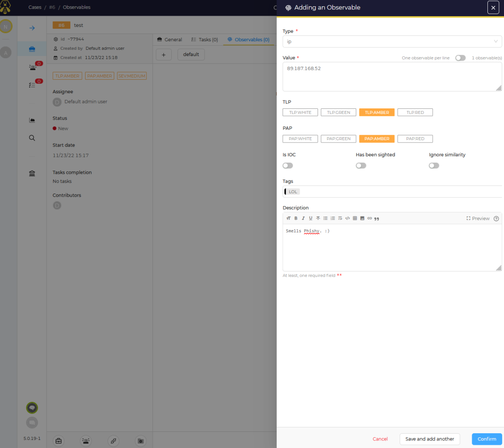
Task: Open the Dashboards icon in the sidebar
Action: tap(32, 120)
